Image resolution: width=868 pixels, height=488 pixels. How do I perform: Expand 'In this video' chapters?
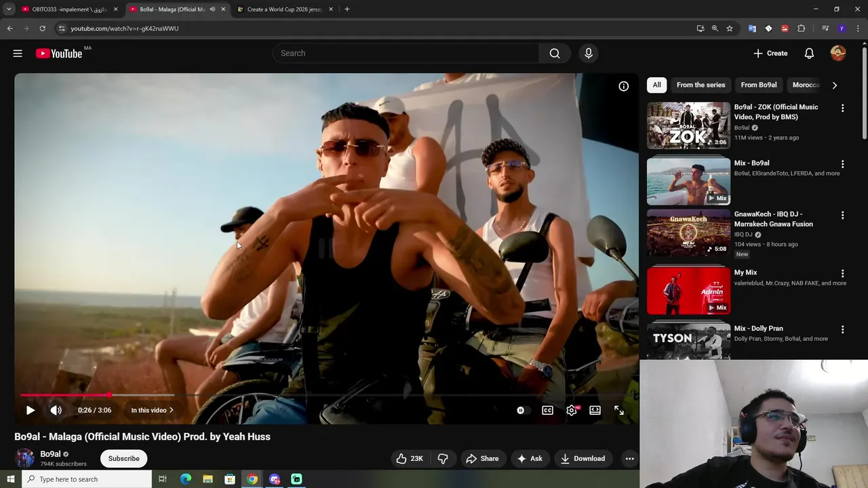153,410
